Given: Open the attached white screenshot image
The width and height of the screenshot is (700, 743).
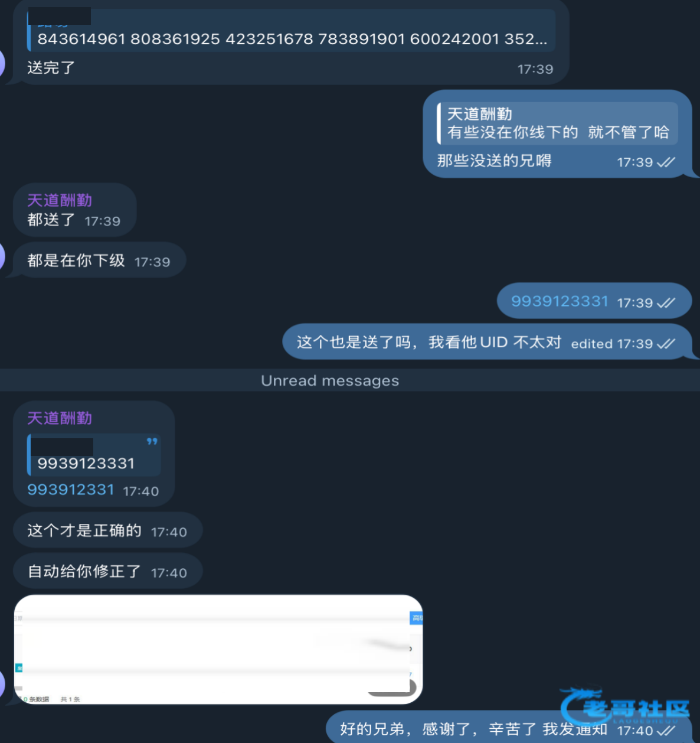Looking at the screenshot, I should tap(218, 649).
